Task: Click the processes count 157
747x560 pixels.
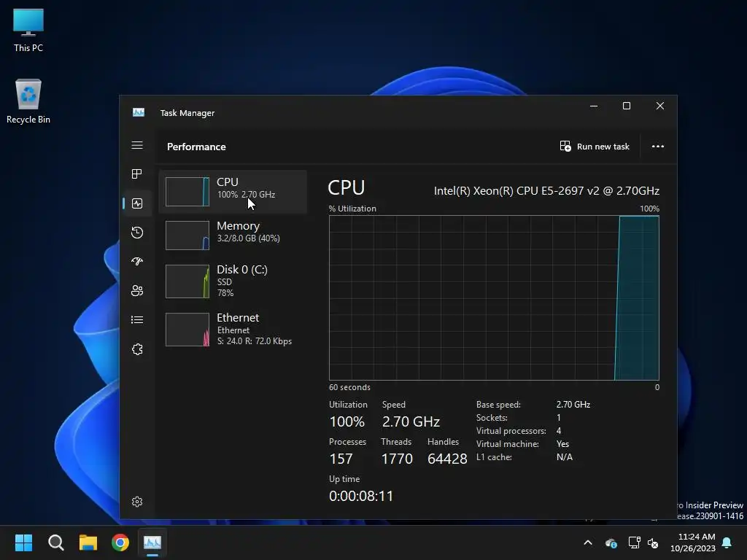Action: tap(341, 459)
